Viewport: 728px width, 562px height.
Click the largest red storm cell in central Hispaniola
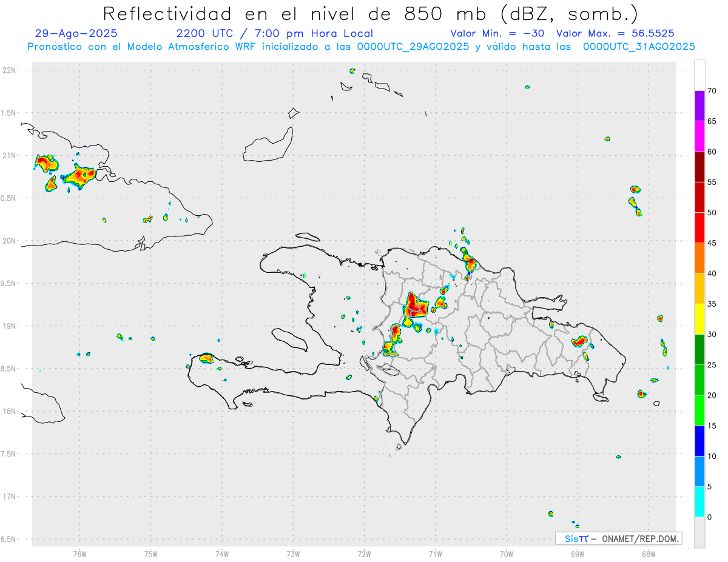click(x=416, y=307)
